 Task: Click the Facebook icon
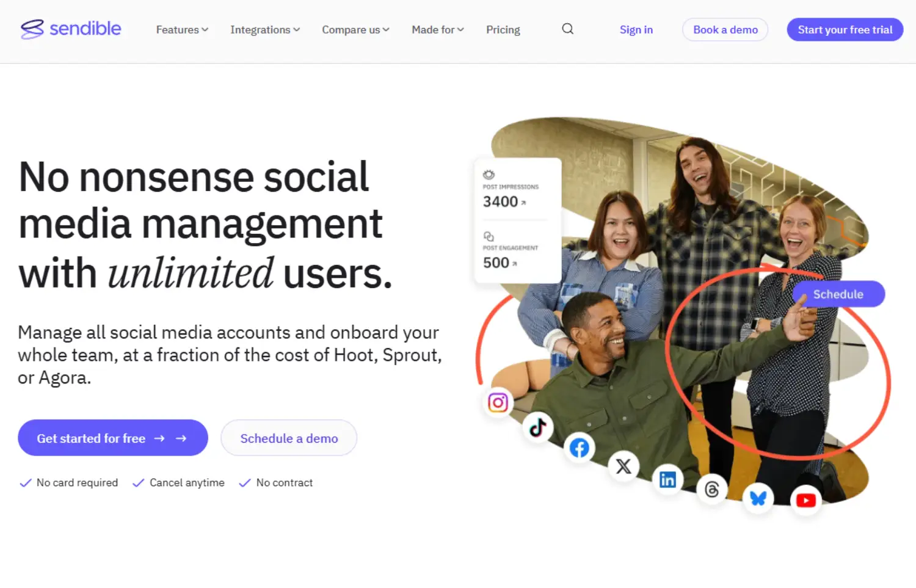tap(579, 448)
